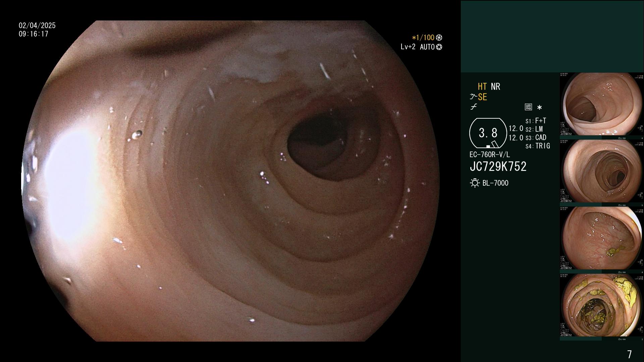Open the third thumbnail with small yellow residue
Image resolution: width=644 pixels, height=362 pixels.
click(x=601, y=238)
